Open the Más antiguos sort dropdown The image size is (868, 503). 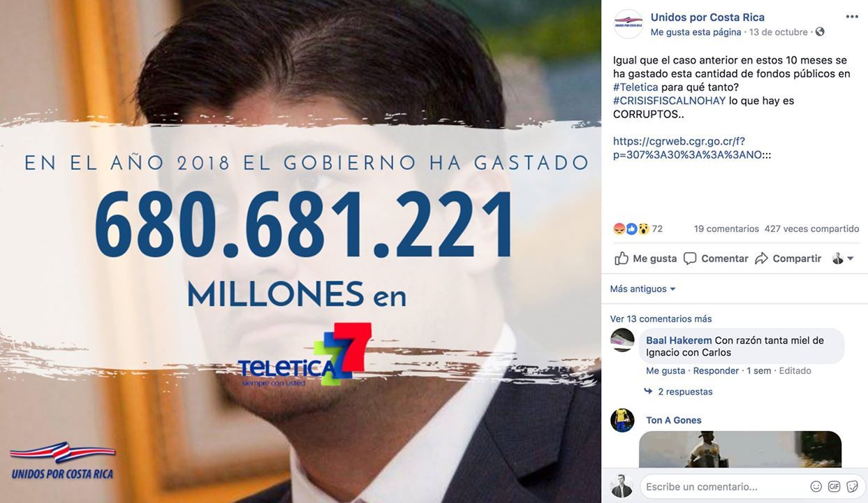tap(643, 289)
